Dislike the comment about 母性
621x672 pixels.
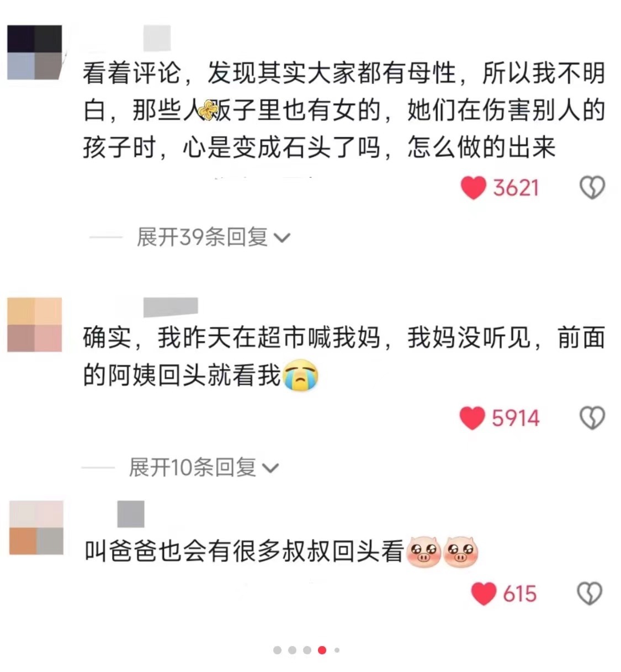click(x=592, y=188)
